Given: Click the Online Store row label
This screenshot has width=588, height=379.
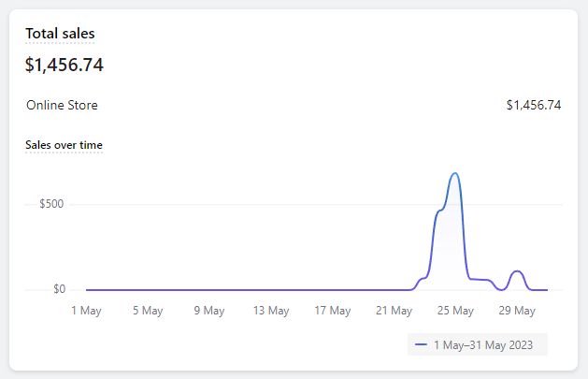Looking at the screenshot, I should tap(62, 105).
